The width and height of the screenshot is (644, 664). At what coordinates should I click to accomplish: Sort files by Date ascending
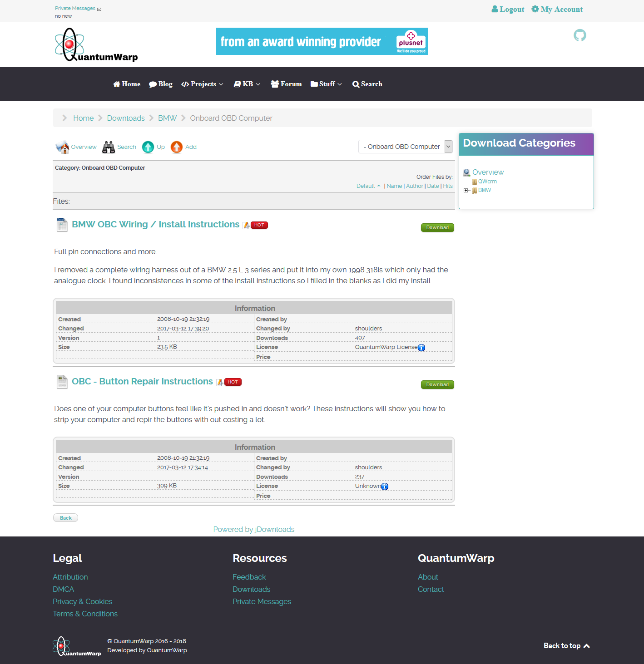433,186
